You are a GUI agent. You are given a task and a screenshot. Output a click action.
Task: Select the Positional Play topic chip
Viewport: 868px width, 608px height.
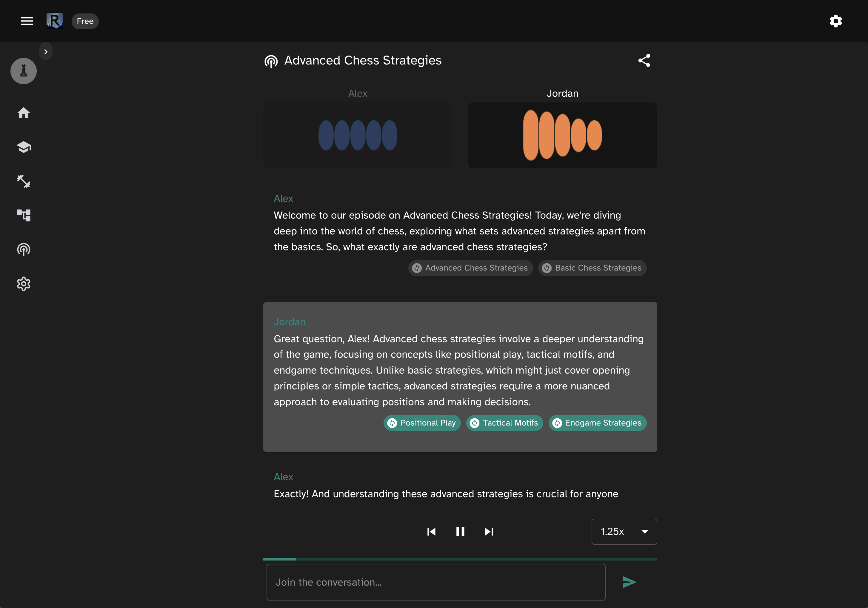422,423
